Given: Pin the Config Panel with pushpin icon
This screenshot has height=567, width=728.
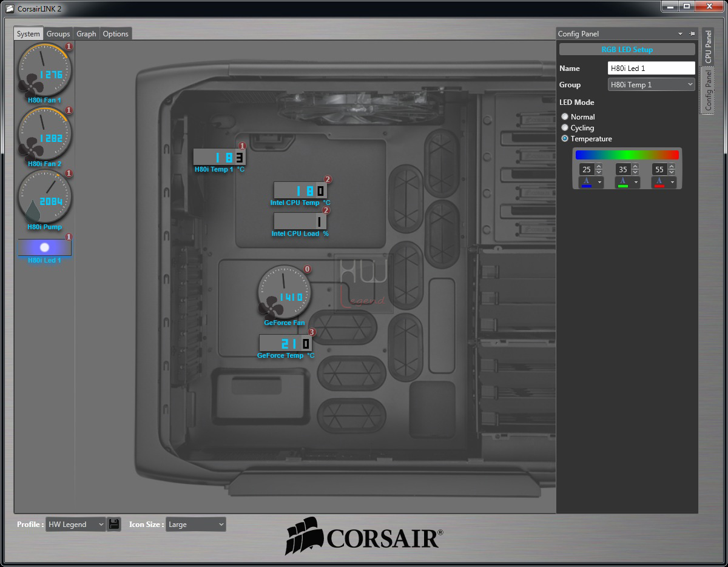Looking at the screenshot, I should 692,34.
